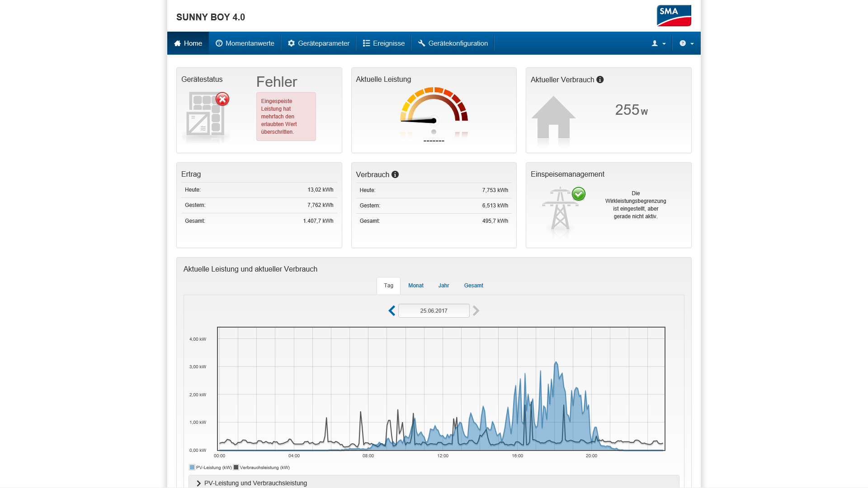Switch chart to Monat tab

[x=415, y=286]
